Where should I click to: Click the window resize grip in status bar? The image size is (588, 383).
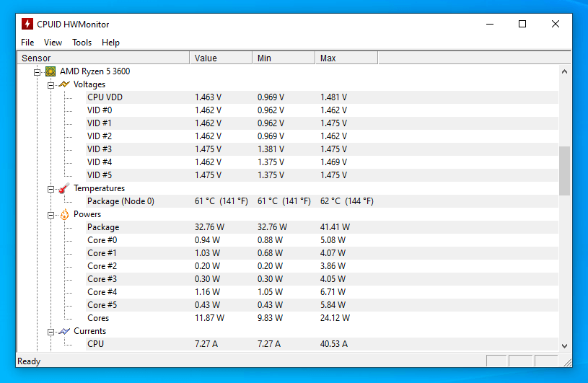pyautogui.click(x=567, y=362)
